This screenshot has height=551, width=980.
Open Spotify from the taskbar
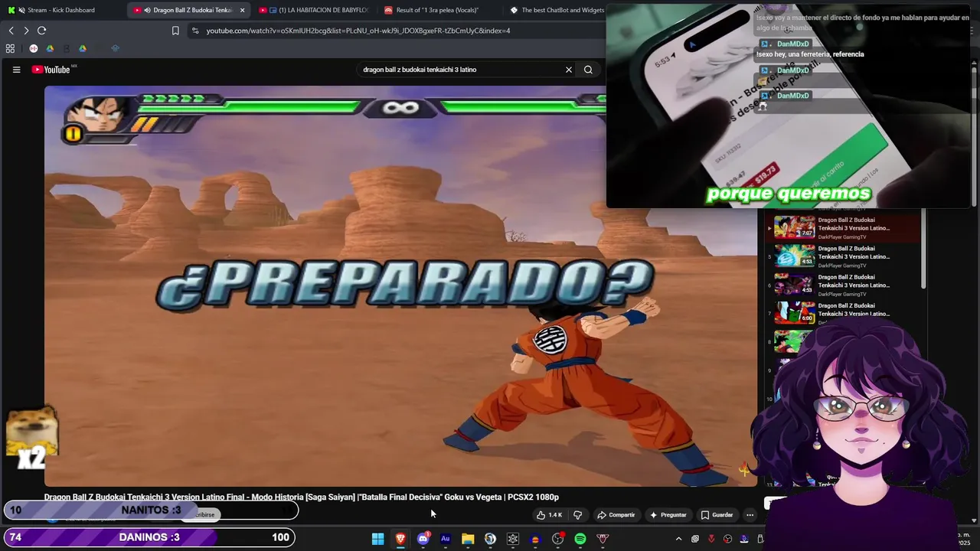point(580,539)
